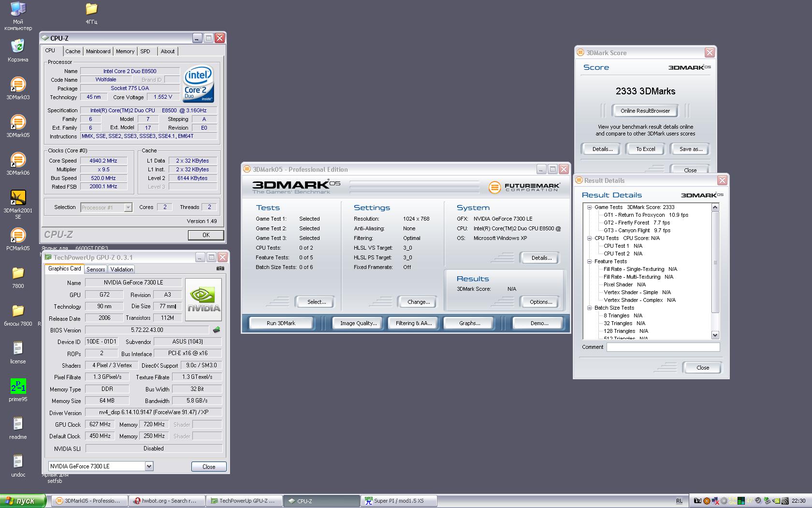The image size is (812, 508).
Task: Click To Excel in 3DMark Score
Action: click(645, 149)
